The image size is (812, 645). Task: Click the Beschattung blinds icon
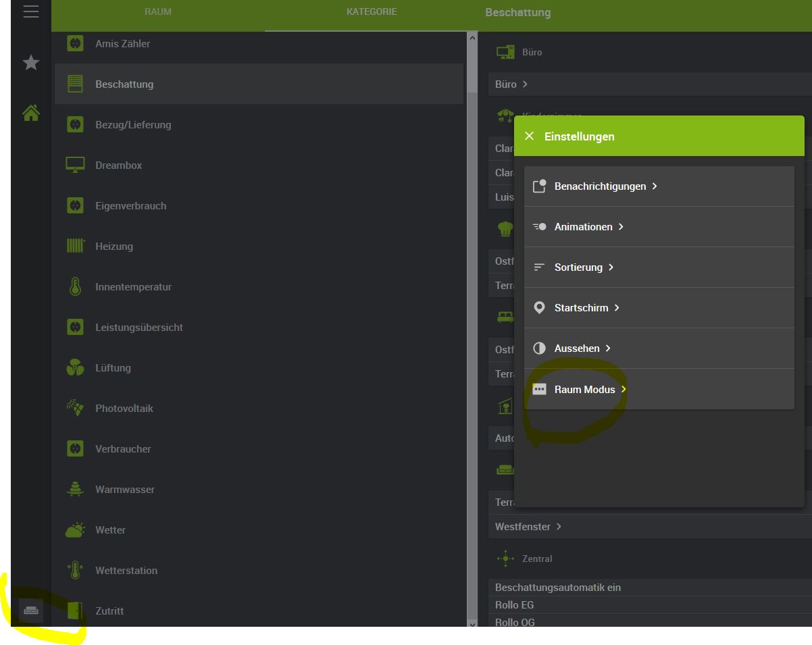coord(75,84)
